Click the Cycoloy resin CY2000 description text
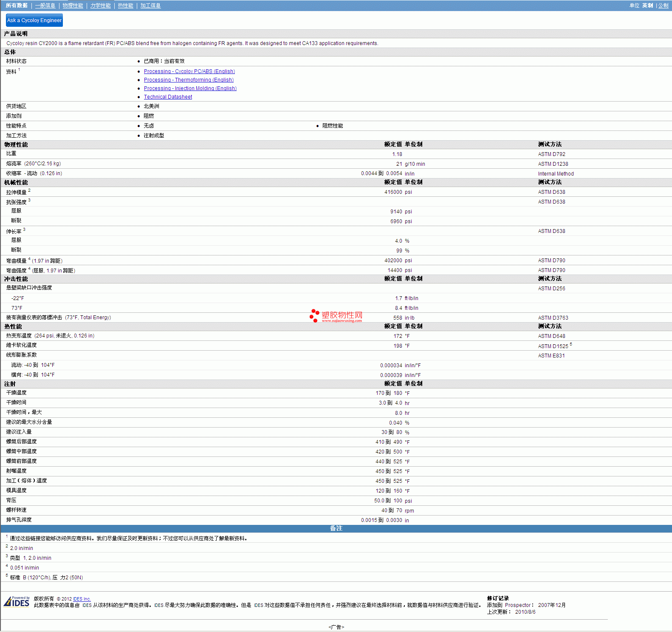Image resolution: width=672 pixels, height=632 pixels. click(192, 43)
